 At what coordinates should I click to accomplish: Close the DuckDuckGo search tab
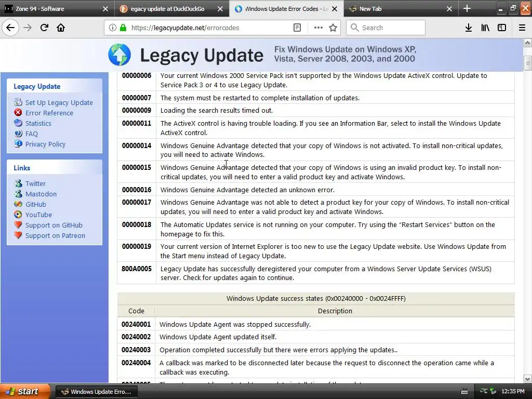(220, 9)
